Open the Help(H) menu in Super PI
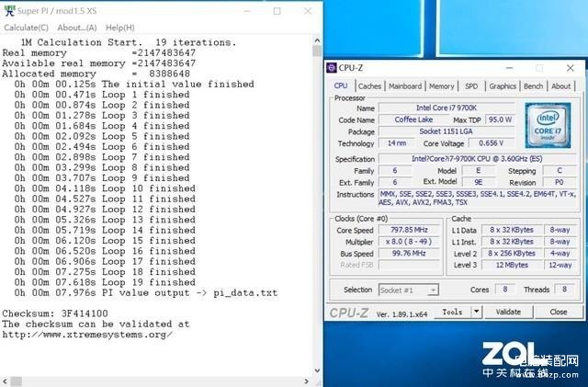The width and height of the screenshot is (588, 387). 120,28
